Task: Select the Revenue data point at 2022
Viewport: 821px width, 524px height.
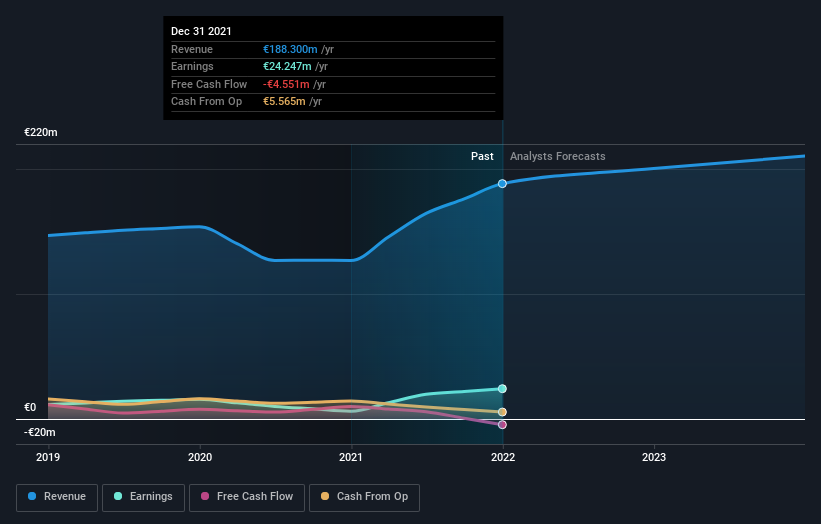Action: coord(502,184)
